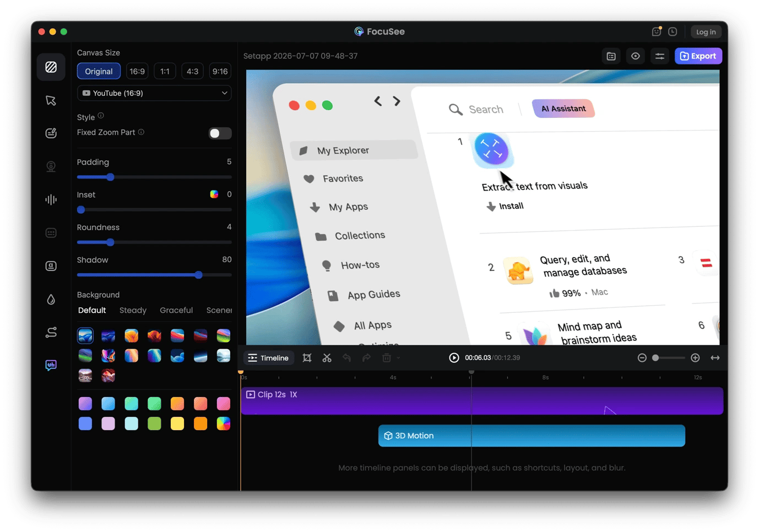
Task: Click the Shadow slider handle
Action: [x=198, y=275]
